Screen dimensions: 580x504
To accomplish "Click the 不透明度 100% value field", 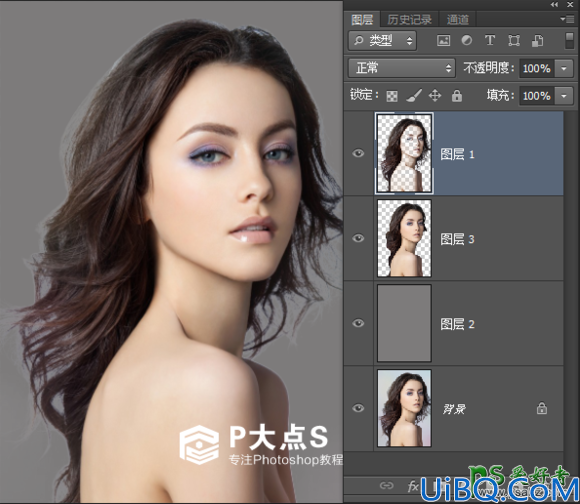I will click(536, 68).
